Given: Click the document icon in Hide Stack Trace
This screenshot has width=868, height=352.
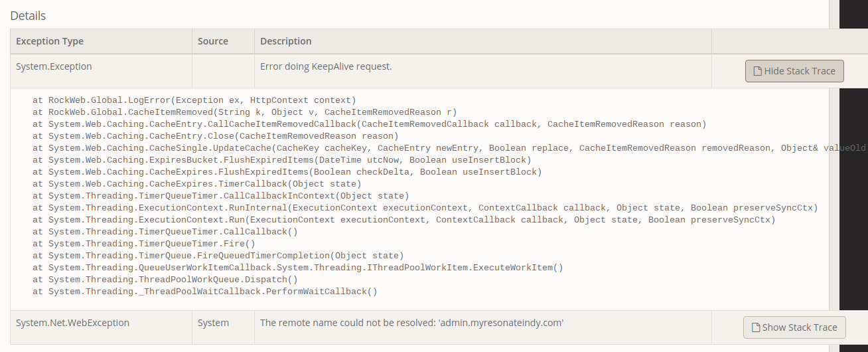Looking at the screenshot, I should pos(757,71).
